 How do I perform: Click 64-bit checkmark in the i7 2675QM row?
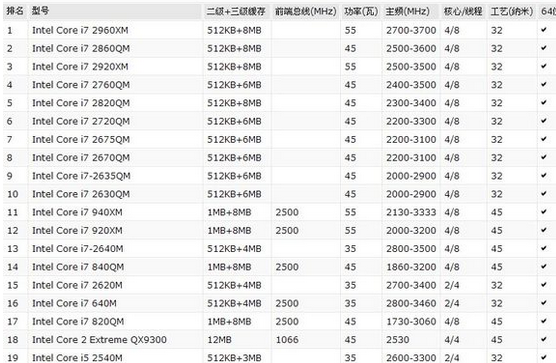coord(544,139)
